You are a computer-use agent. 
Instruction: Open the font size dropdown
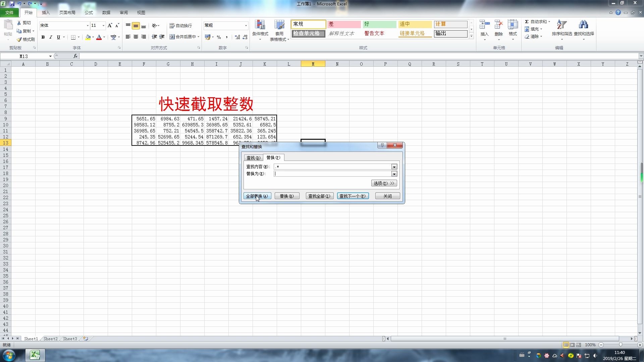(103, 25)
